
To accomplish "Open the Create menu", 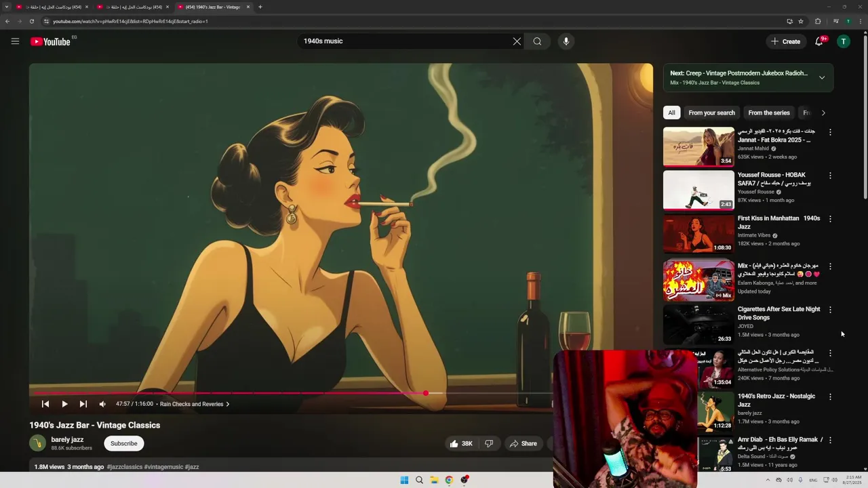I will point(785,41).
